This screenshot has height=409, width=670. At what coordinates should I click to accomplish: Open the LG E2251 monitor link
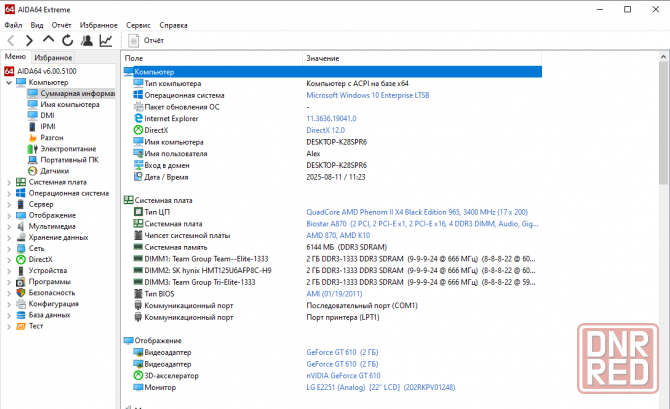point(380,387)
